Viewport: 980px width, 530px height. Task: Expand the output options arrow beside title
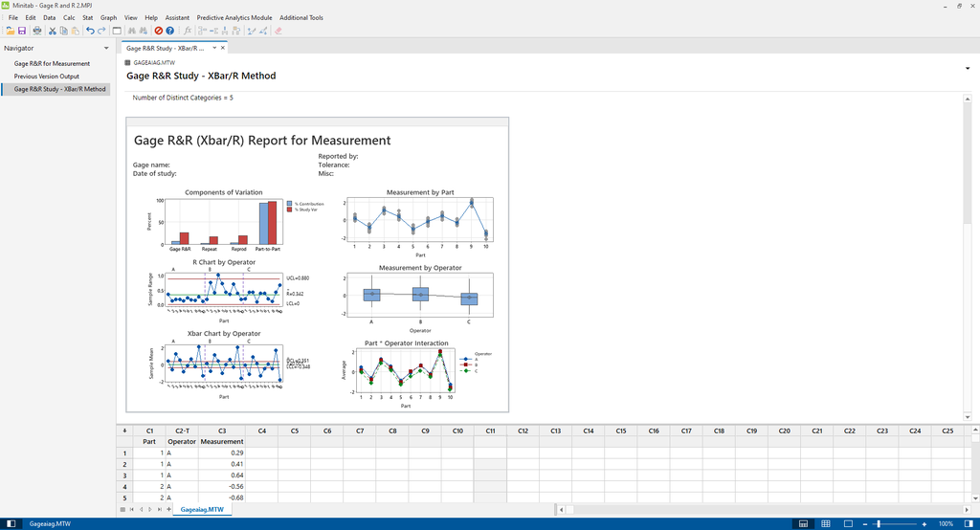[967, 69]
